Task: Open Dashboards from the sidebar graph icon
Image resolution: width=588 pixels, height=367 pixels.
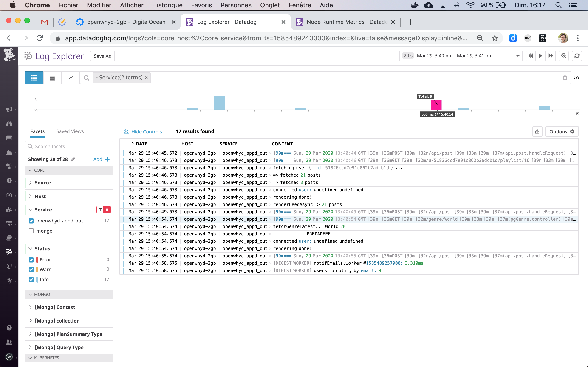Action: 9,152
